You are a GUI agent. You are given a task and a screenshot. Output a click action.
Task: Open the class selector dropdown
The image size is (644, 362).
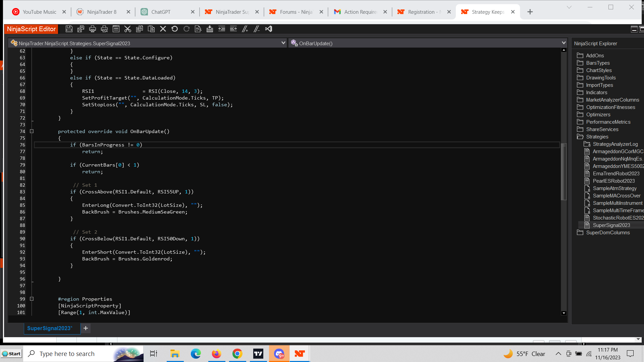coord(283,43)
